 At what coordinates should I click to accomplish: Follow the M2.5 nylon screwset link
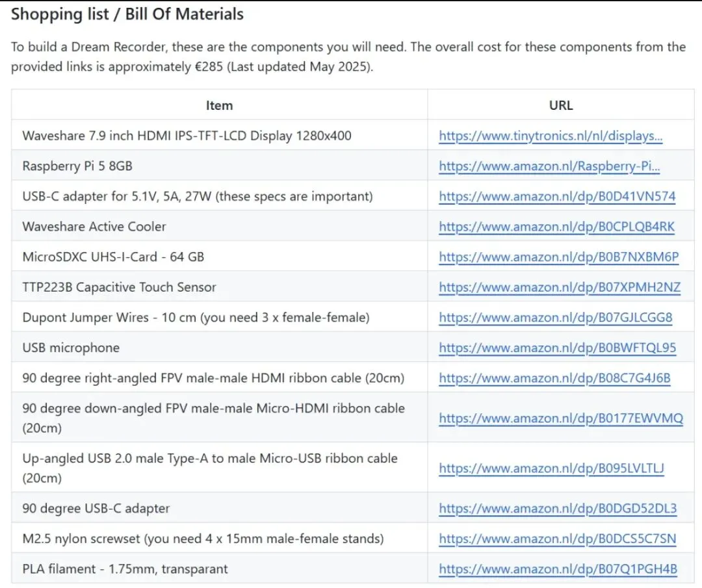557,539
